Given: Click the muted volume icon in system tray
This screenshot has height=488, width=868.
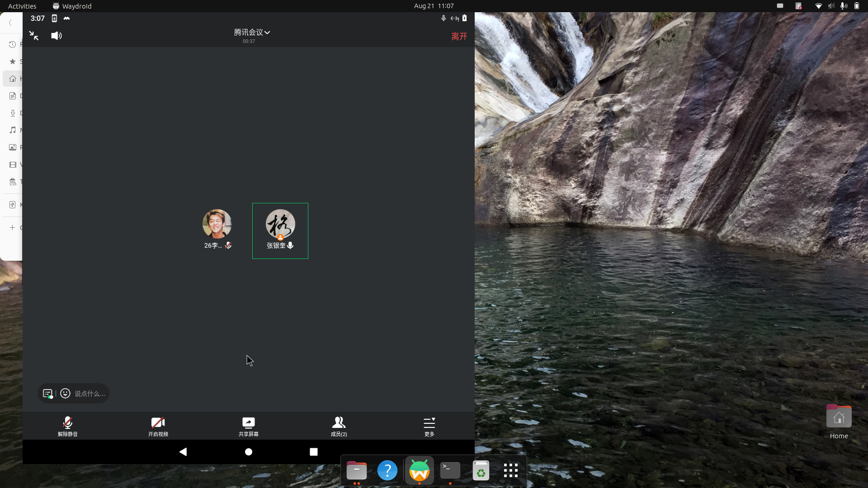Looking at the screenshot, I should pos(831,6).
